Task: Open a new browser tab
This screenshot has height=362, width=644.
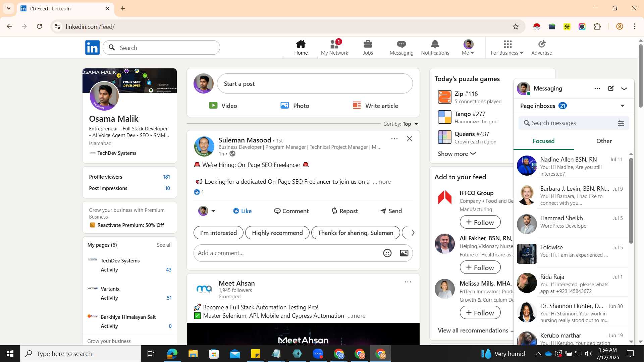Action: tap(123, 8)
